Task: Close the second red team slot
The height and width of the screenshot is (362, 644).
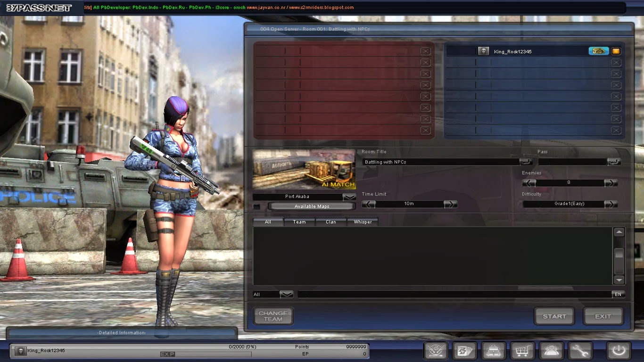Action: click(425, 62)
